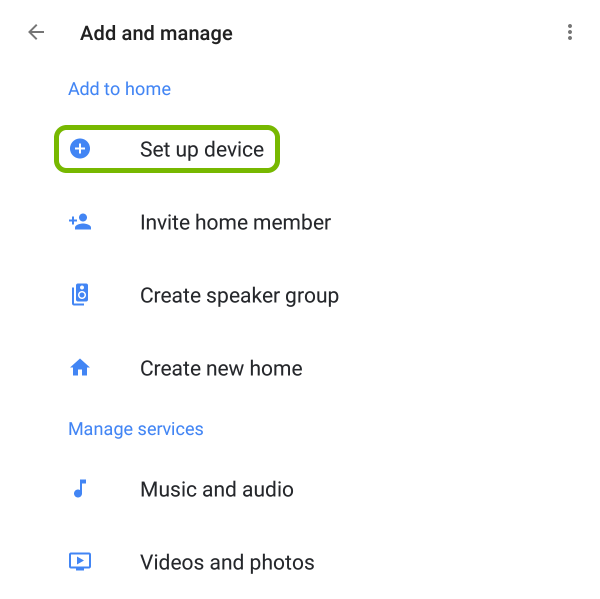Tap the Manage services section header
The width and height of the screenshot is (600, 599).
tap(135, 429)
